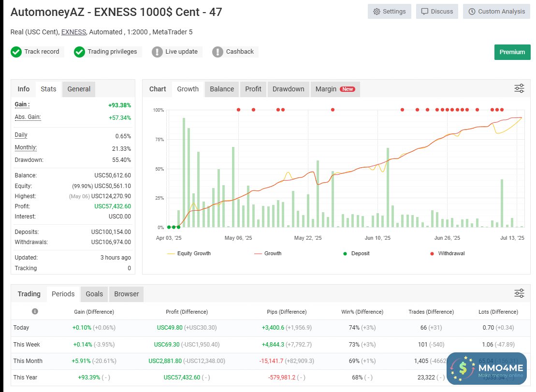This screenshot has height=392, width=536.
Task: Click the Cashback exclamation icon
Action: 218,52
